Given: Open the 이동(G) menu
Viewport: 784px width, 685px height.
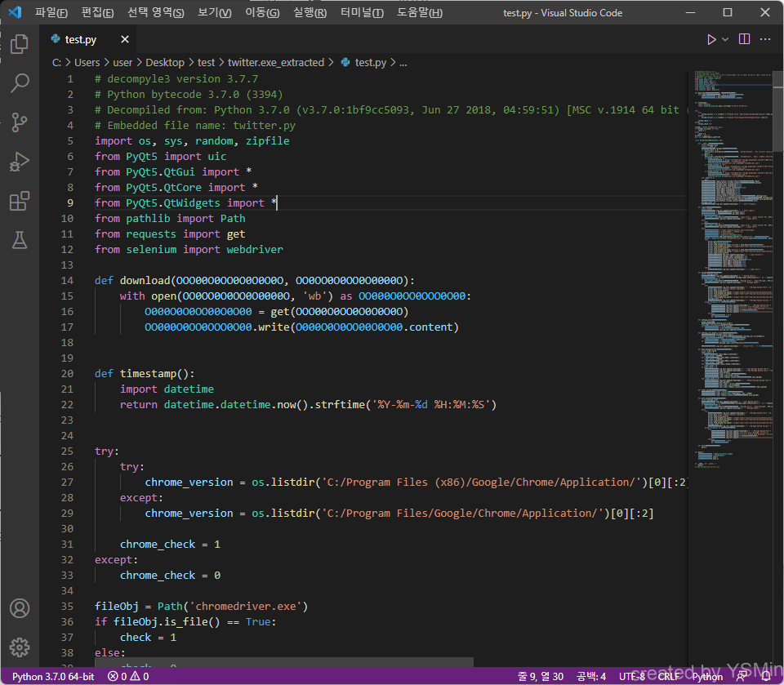Looking at the screenshot, I should point(262,12).
